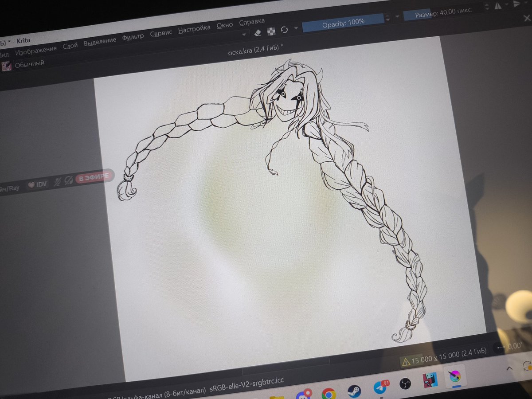
Task: Open the Окно menu
Action: tap(225, 26)
